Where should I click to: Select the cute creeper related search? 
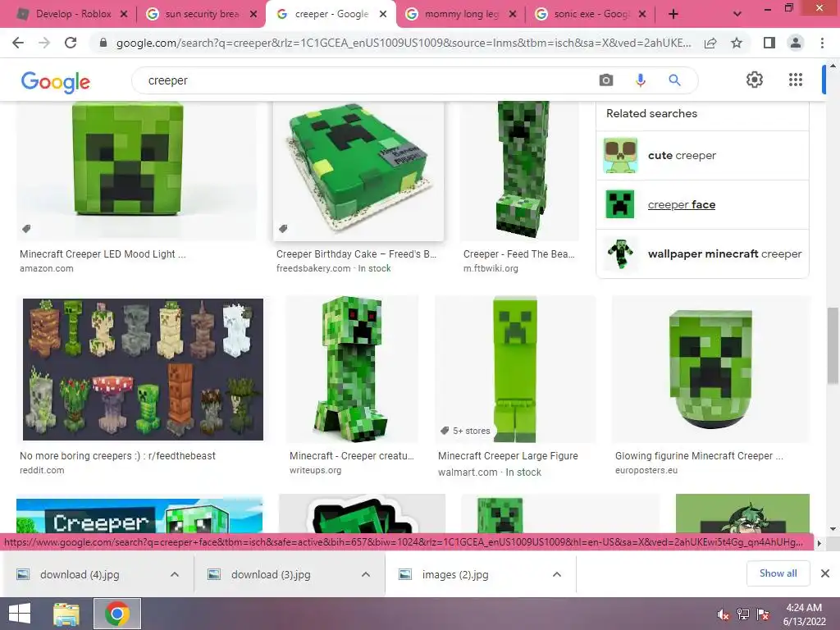click(x=702, y=155)
